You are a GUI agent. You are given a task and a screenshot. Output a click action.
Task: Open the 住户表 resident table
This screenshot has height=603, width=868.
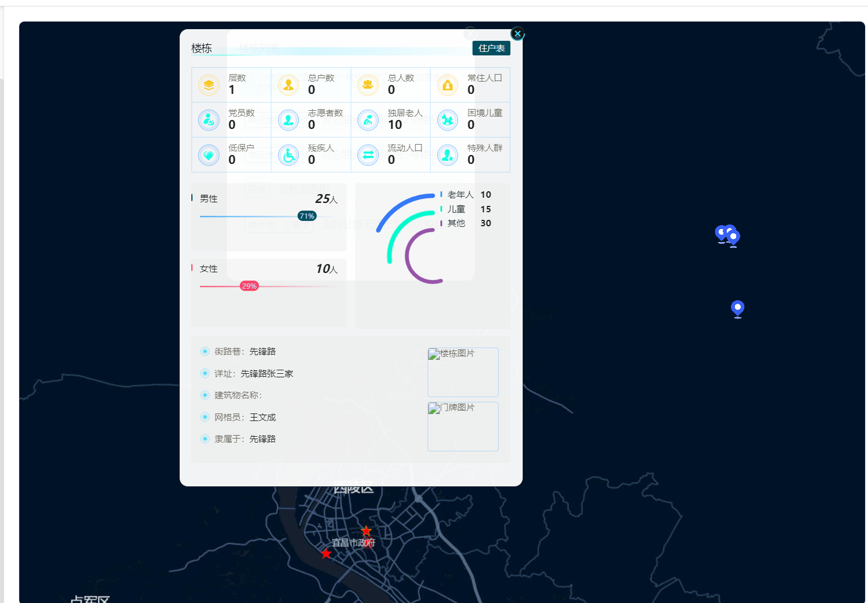(x=491, y=48)
